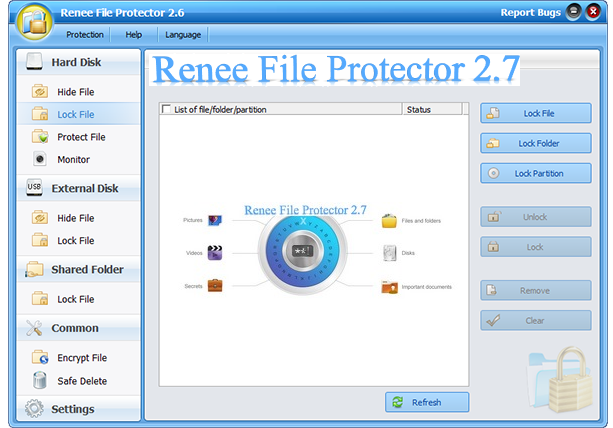This screenshot has width=613, height=428.
Task: Click the Status column header
Action: [x=432, y=109]
